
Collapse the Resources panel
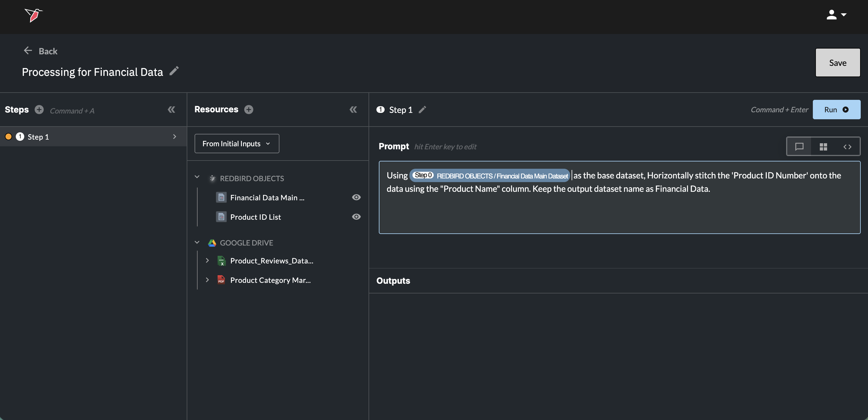(353, 110)
